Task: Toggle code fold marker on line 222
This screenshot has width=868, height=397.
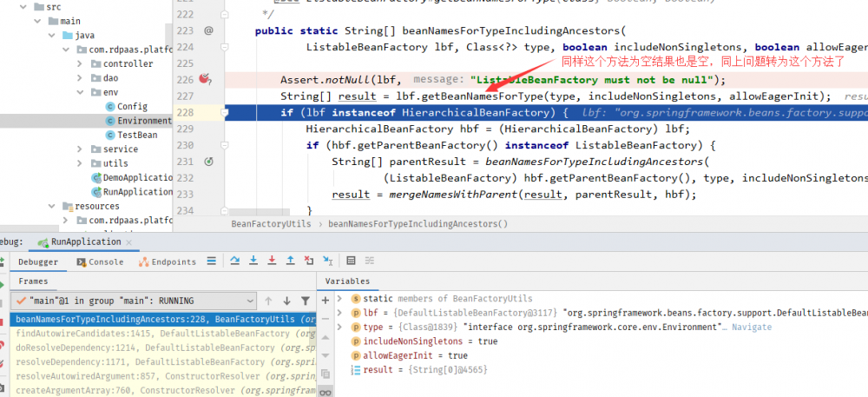Action: pos(224,15)
